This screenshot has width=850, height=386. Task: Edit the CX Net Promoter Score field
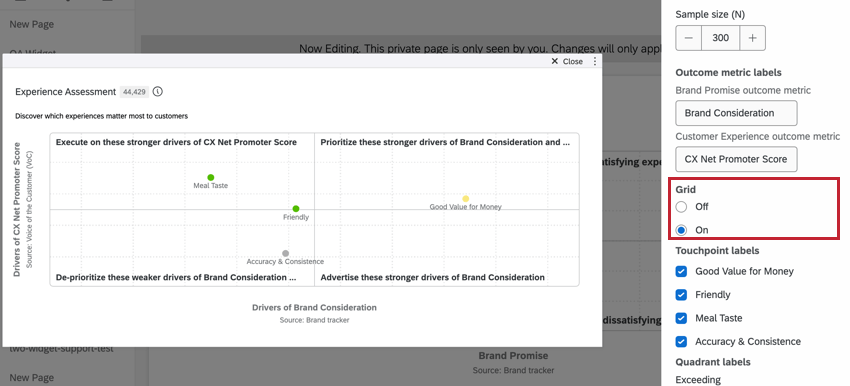(736, 159)
